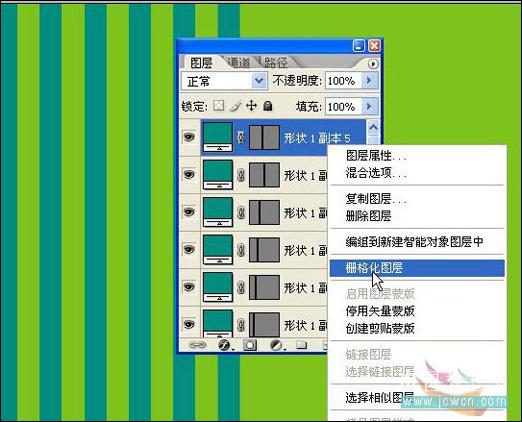Click the lock position move icon
This screenshot has width=522, height=422.
pos(251,106)
